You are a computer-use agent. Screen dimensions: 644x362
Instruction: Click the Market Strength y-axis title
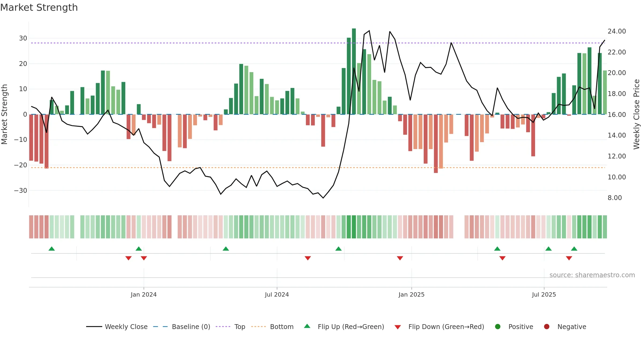tap(4, 114)
